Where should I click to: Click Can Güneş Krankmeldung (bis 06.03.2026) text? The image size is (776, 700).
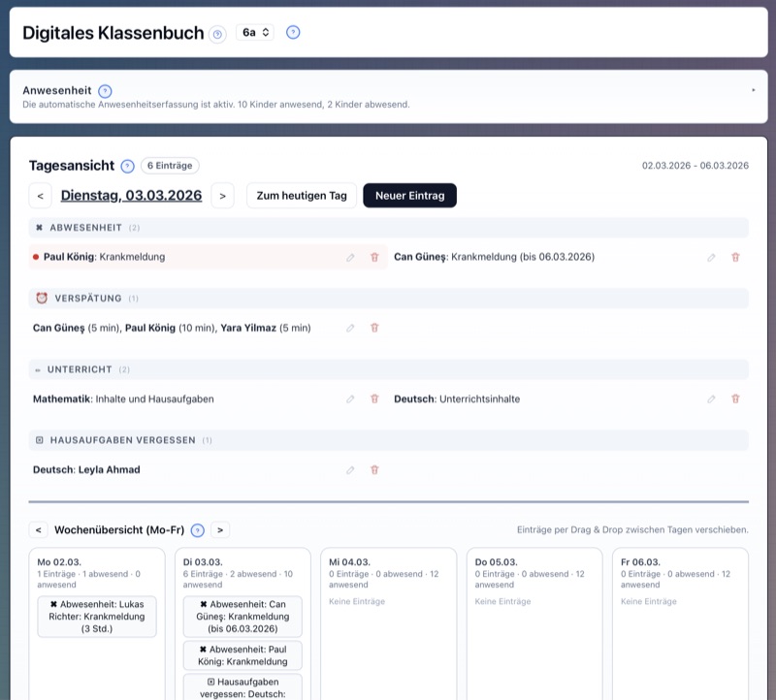click(x=494, y=257)
